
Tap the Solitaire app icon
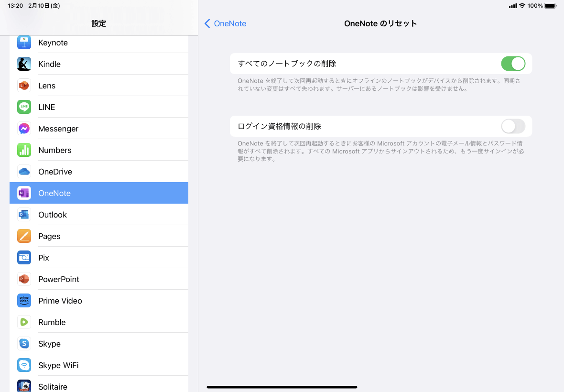tap(24, 386)
